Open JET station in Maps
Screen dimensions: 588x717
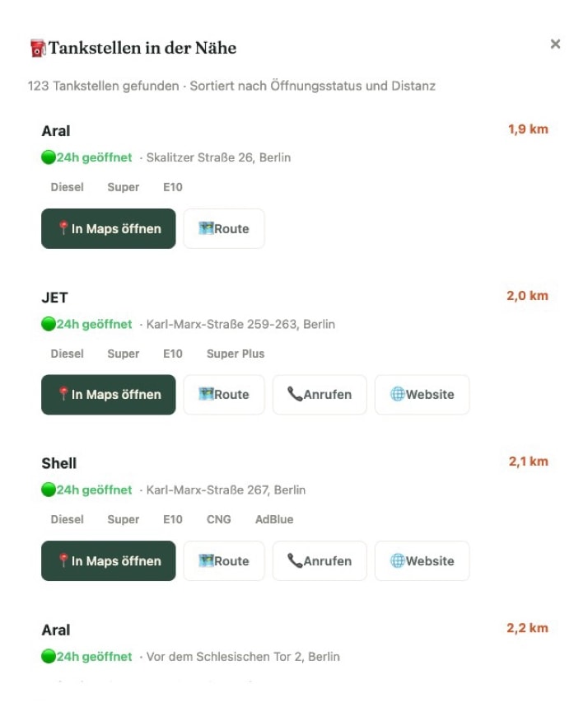click(108, 395)
